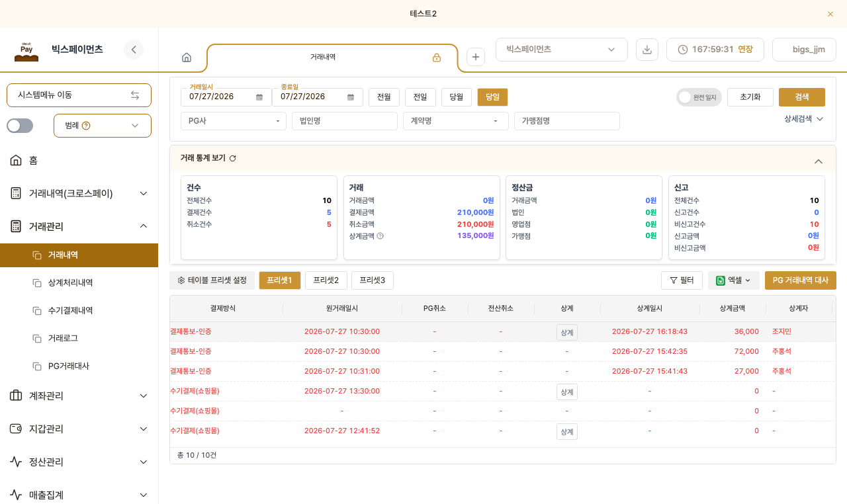Click the swap arrows in 시스템메뉴 이동
The width and height of the screenshot is (847, 504).
click(x=135, y=95)
